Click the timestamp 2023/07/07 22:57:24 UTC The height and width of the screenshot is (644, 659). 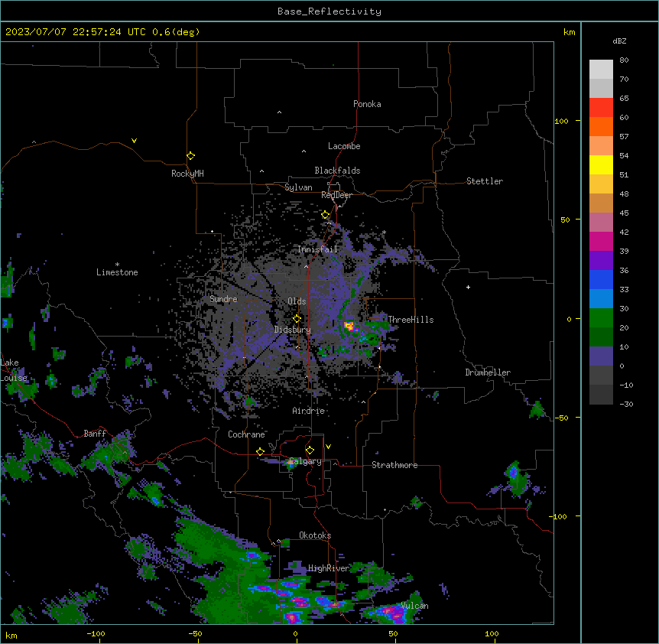point(76,32)
